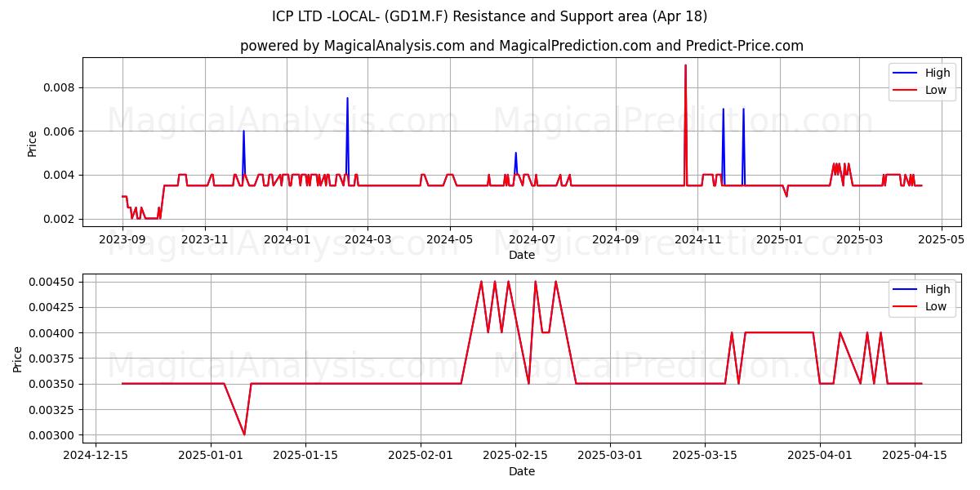Click the 'Price' axis title of the lower chart
The height and width of the screenshot is (490, 980).
18,359
